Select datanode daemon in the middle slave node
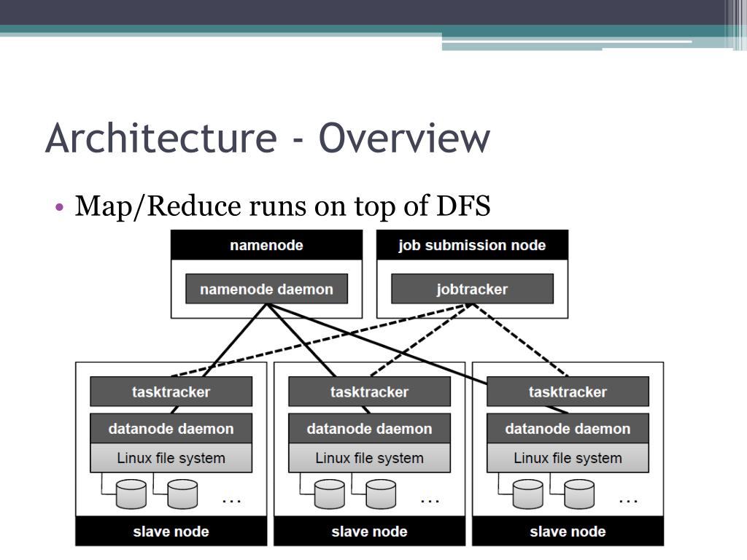The width and height of the screenshot is (747, 560). pos(369,429)
